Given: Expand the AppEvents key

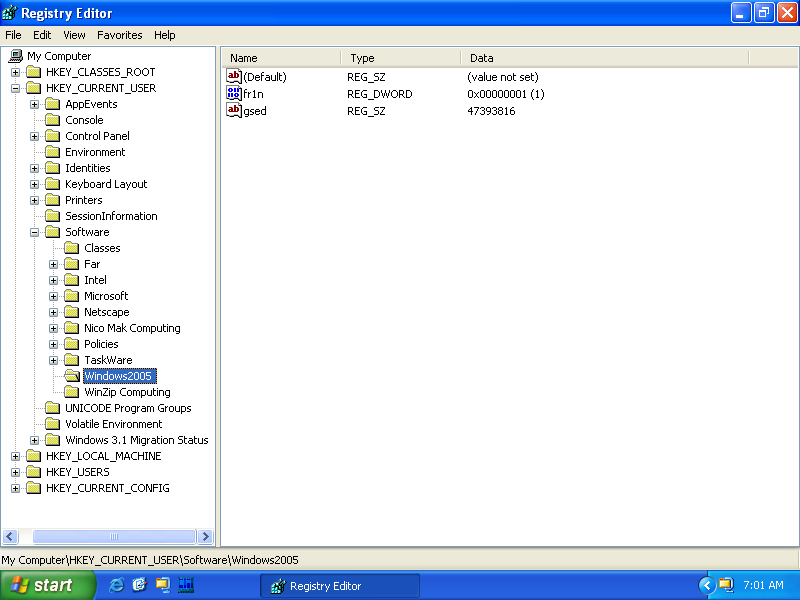Looking at the screenshot, I should pos(34,104).
